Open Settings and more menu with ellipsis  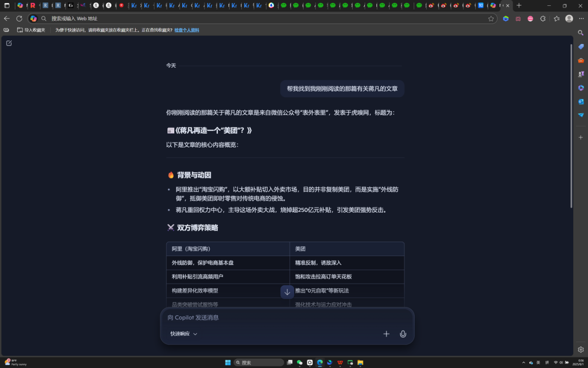click(582, 18)
